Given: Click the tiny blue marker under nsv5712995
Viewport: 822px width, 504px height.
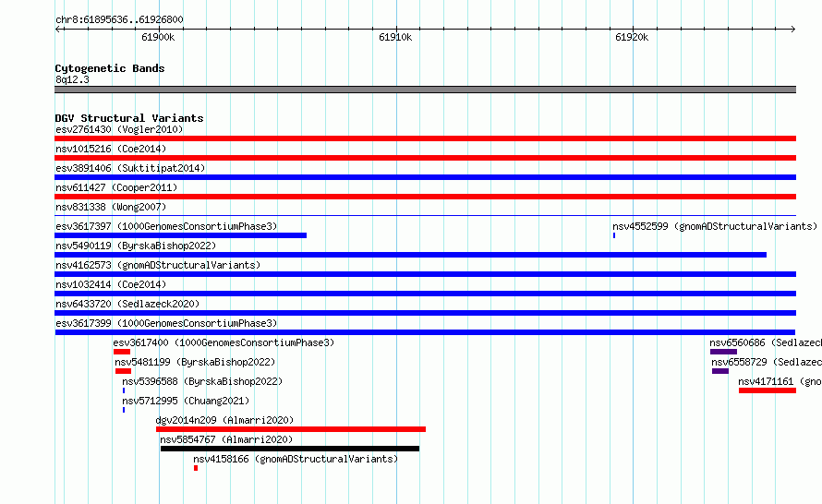Looking at the screenshot, I should [124, 410].
